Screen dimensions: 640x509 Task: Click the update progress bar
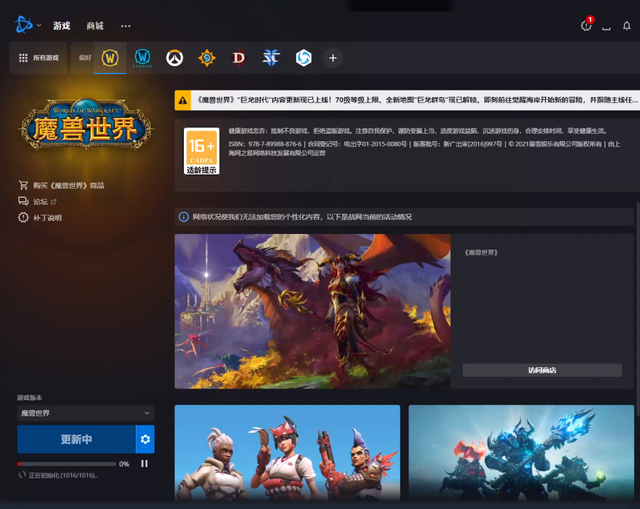click(67, 464)
